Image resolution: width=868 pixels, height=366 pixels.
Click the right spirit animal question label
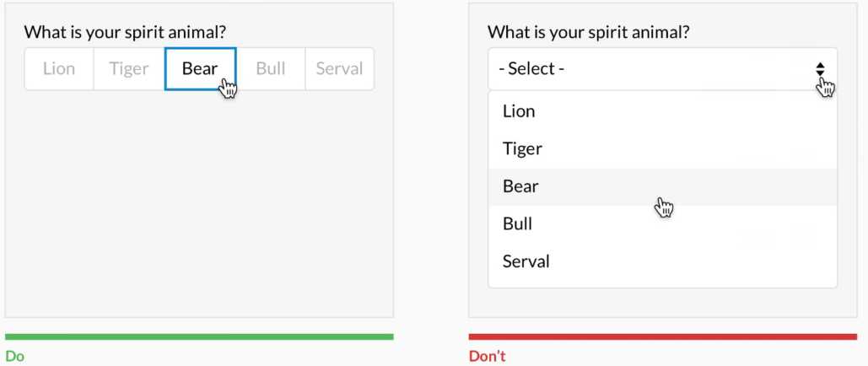pos(589,32)
